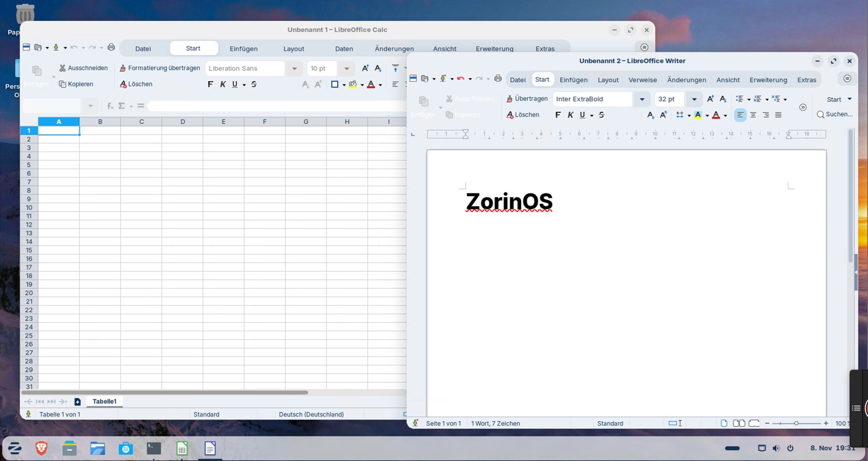This screenshot has width=868, height=461.
Task: Center align text in Writer
Action: [x=753, y=115]
